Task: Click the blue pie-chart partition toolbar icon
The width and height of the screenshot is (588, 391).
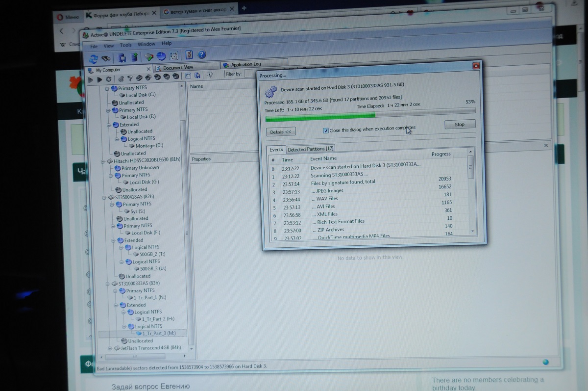Action: pos(161,56)
